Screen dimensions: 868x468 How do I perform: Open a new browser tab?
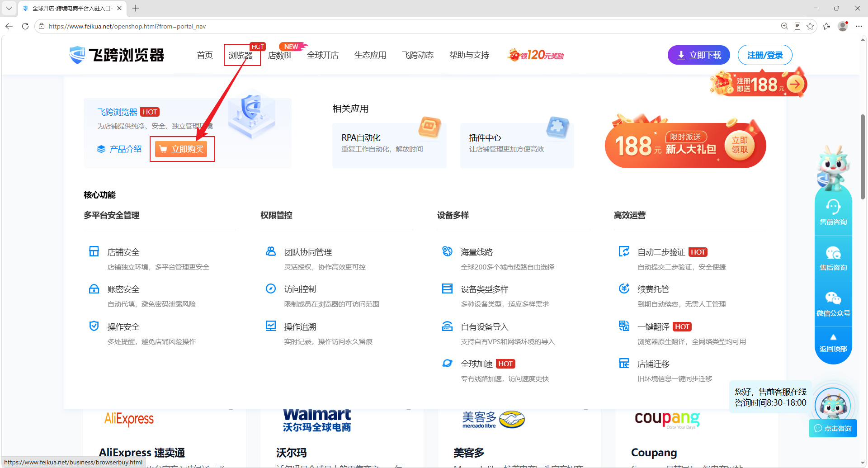136,8
